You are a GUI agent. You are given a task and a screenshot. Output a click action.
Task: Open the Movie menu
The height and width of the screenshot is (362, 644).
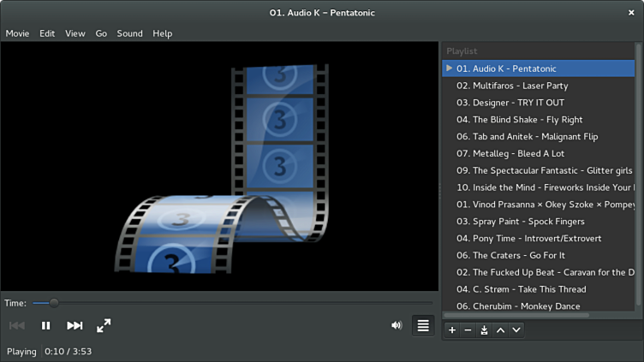17,33
